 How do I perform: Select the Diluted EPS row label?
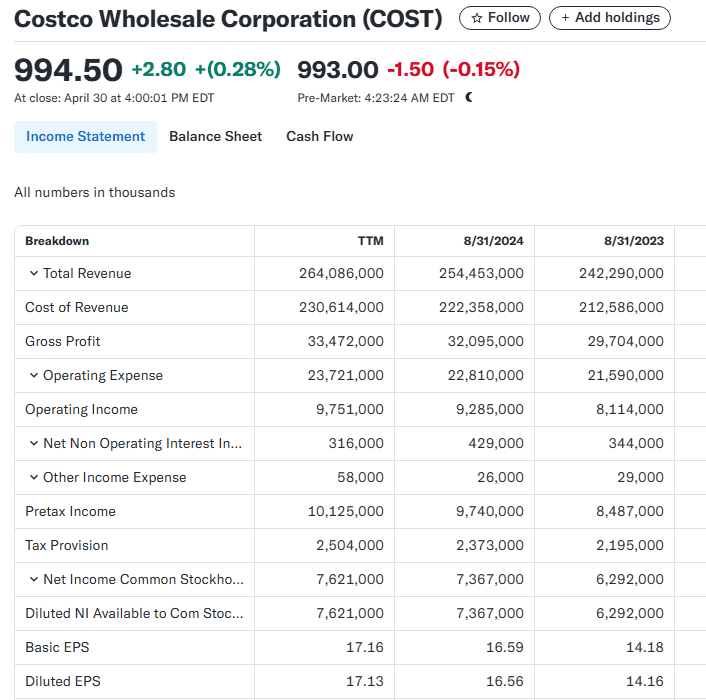click(x=63, y=681)
